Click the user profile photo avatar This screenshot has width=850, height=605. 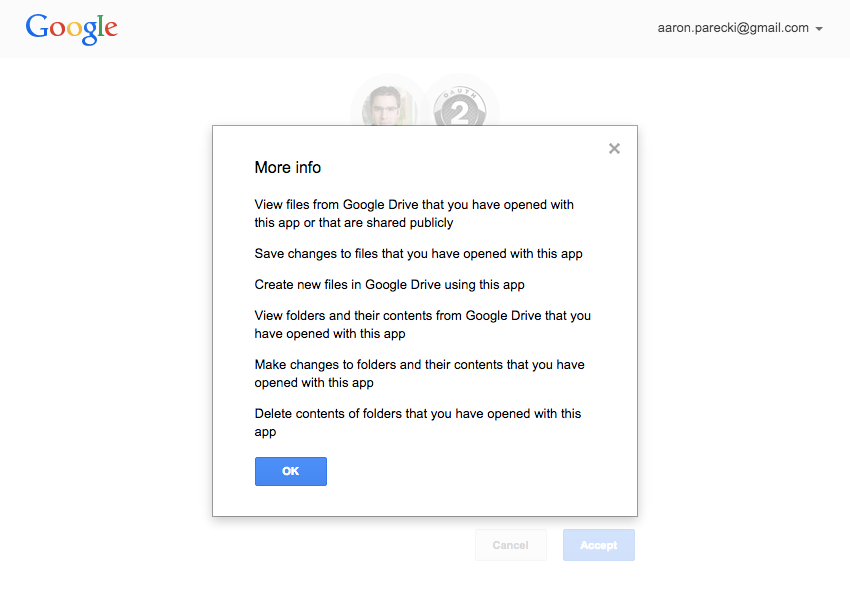click(389, 106)
